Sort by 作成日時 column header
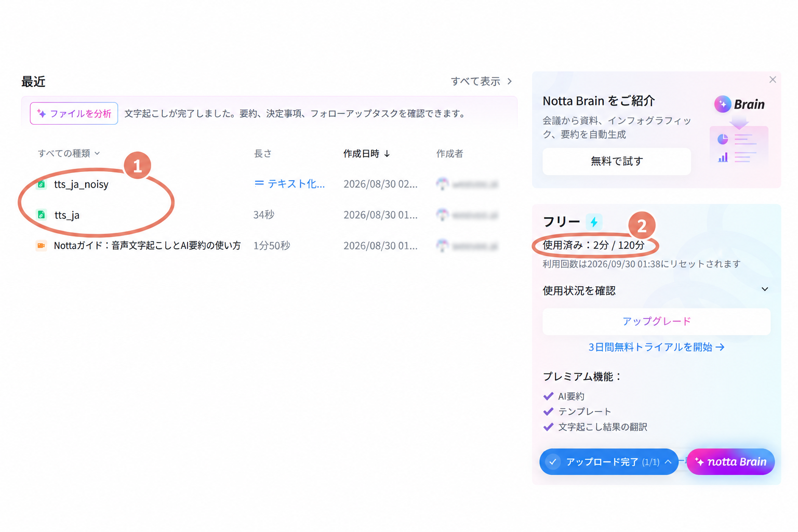The image size is (798, 532). tap(366, 154)
